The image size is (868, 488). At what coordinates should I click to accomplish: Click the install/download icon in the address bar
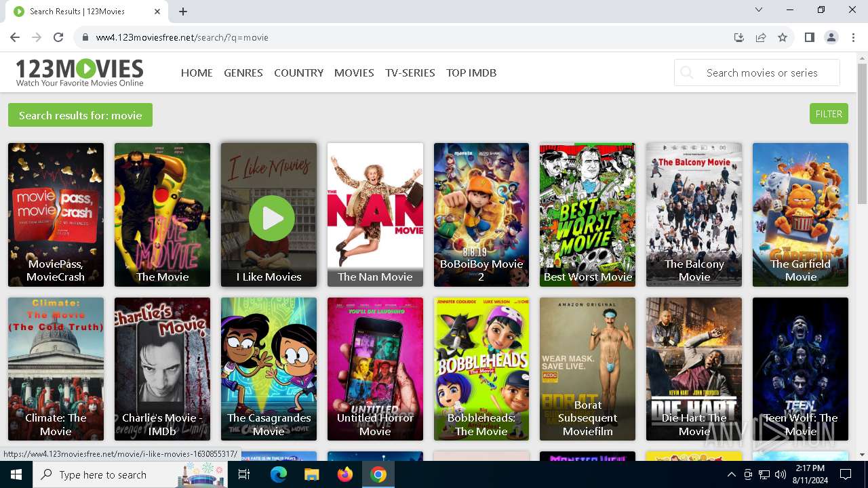point(739,37)
